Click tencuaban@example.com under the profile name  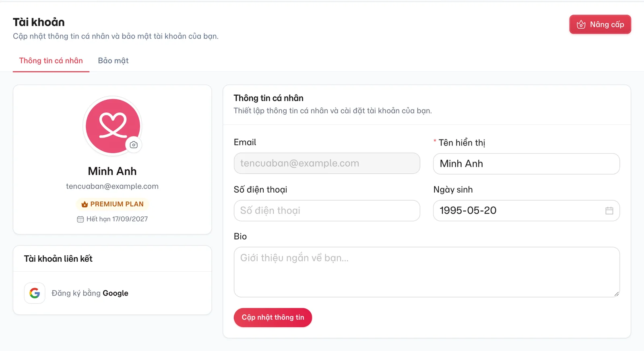(112, 186)
